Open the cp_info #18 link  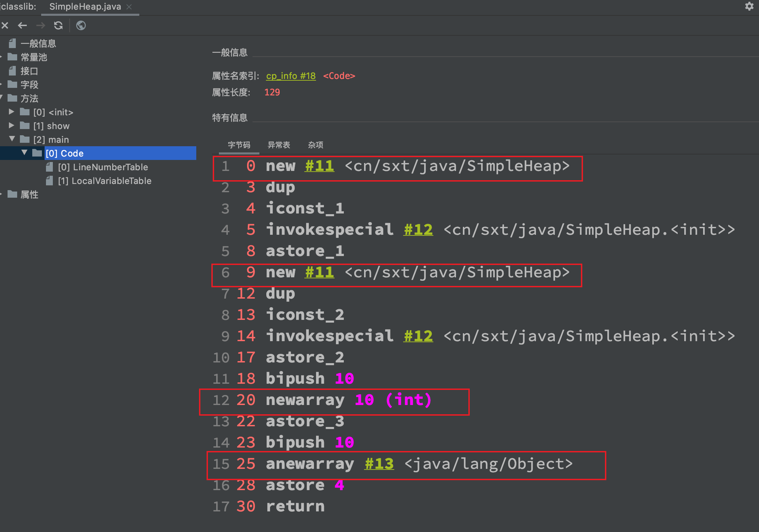291,76
